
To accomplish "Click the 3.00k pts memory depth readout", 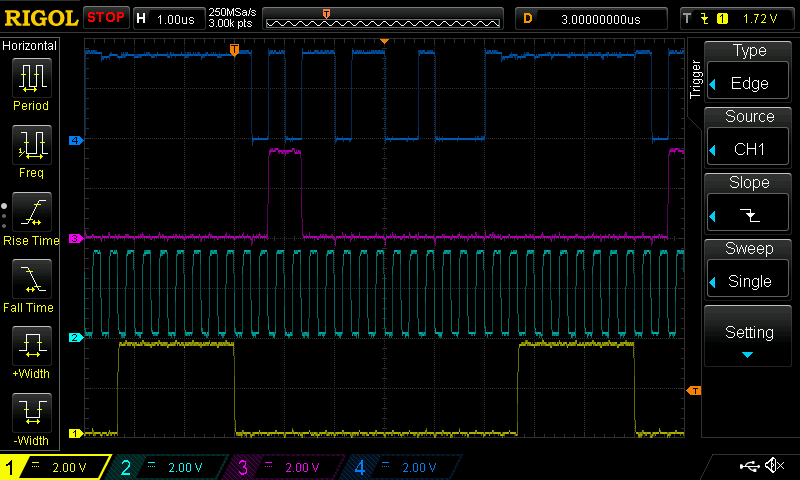I will click(x=230, y=24).
